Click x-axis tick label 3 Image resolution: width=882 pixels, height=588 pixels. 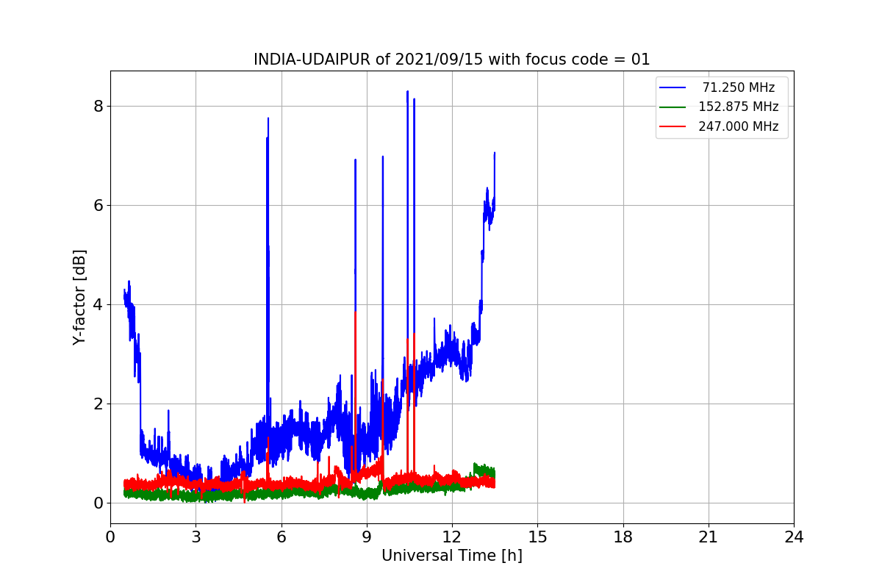click(x=196, y=537)
